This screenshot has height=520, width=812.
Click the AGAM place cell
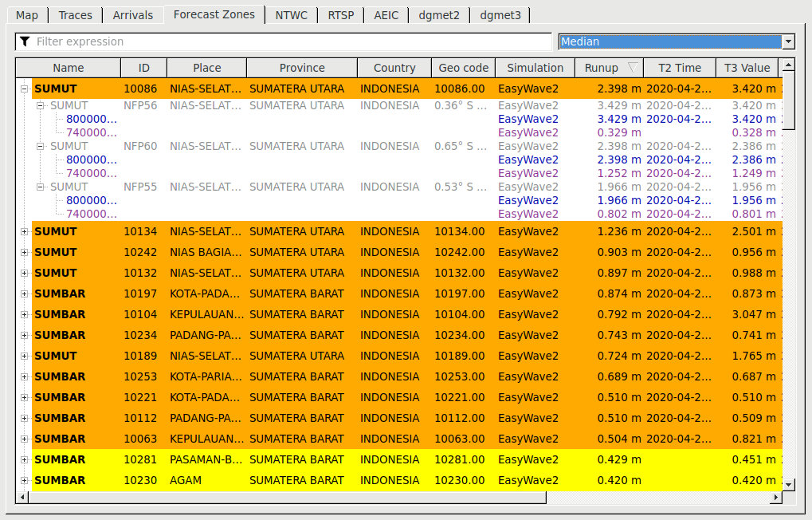pyautogui.click(x=186, y=481)
